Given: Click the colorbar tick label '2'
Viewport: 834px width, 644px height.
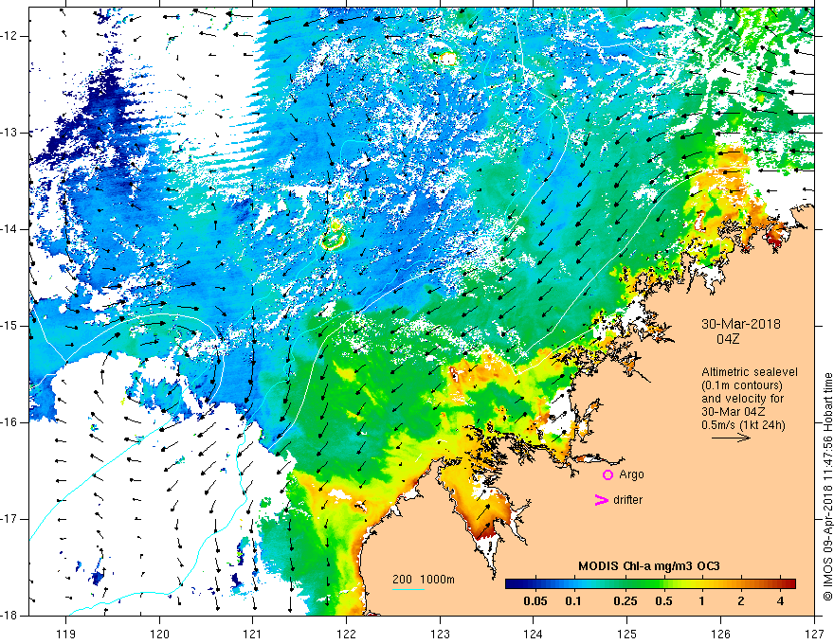Looking at the screenshot, I should tap(741, 601).
